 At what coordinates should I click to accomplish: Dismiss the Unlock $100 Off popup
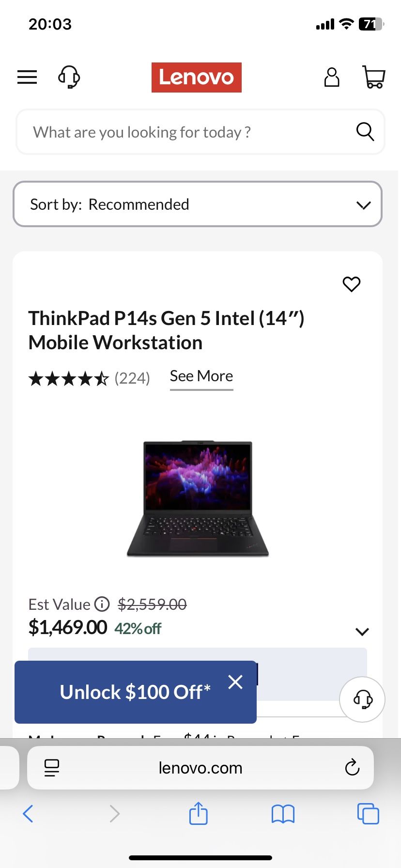point(235,682)
